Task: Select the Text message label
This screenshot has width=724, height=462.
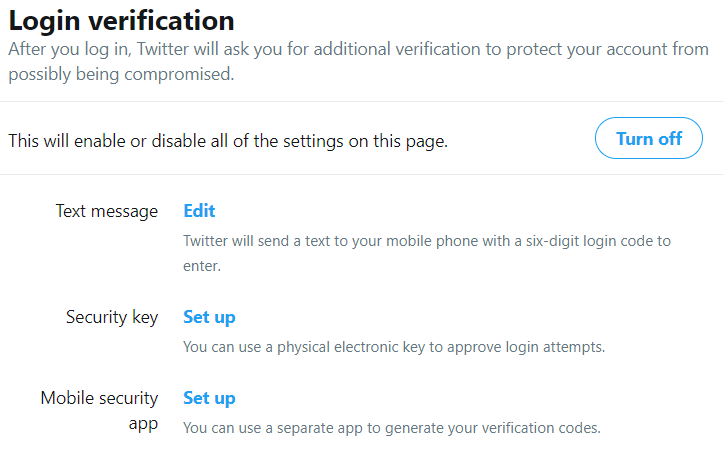Action: click(x=107, y=211)
